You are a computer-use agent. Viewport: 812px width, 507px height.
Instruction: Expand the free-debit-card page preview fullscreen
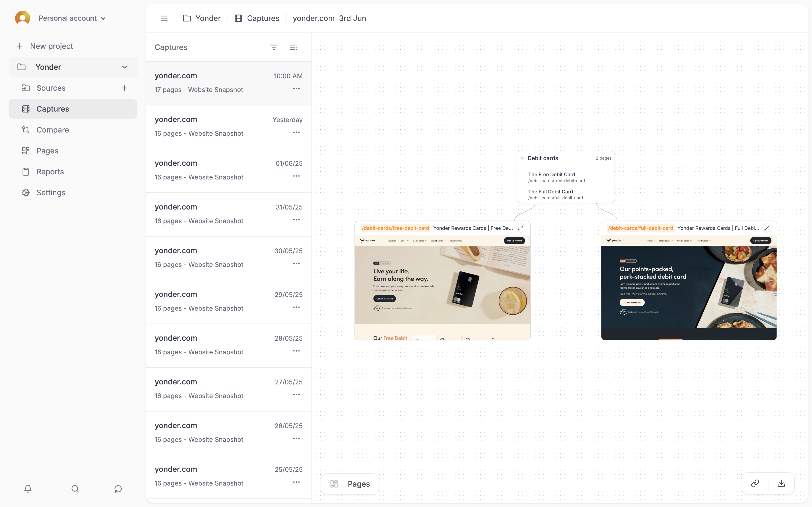pos(520,228)
